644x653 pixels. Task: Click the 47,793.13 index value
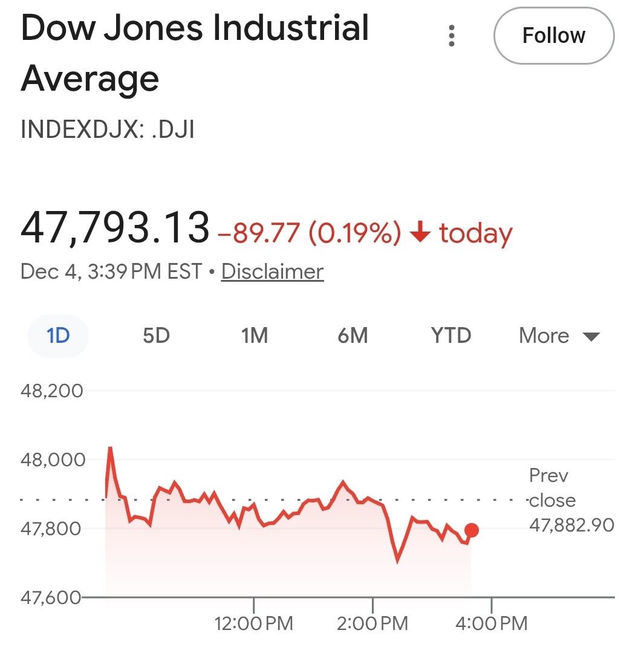click(115, 228)
